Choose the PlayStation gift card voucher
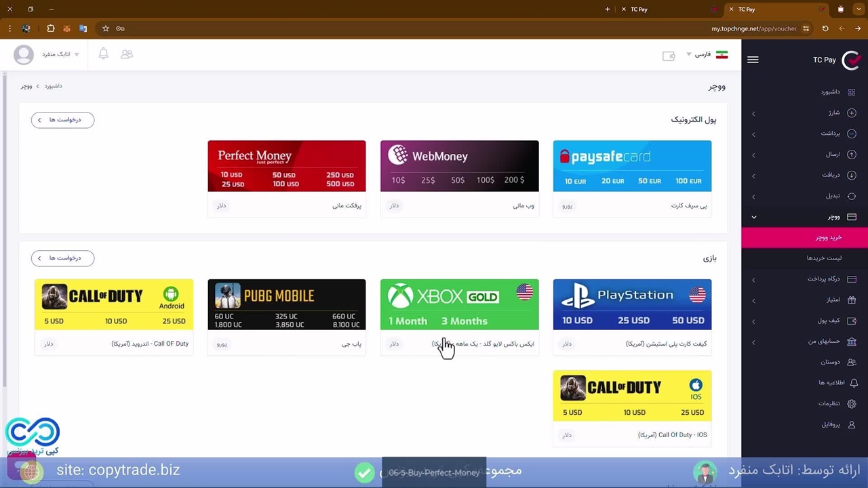Screen dimensions: 868x488 click(632, 305)
